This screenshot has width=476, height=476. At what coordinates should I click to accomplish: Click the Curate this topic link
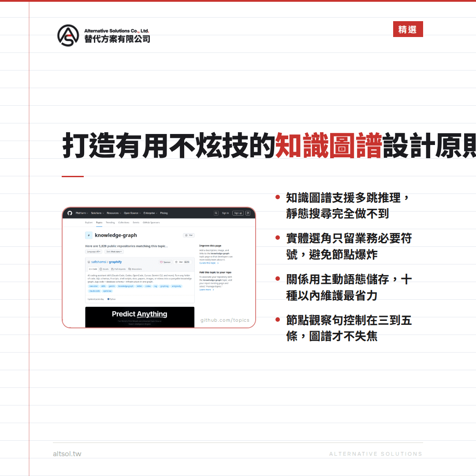[x=209, y=263]
